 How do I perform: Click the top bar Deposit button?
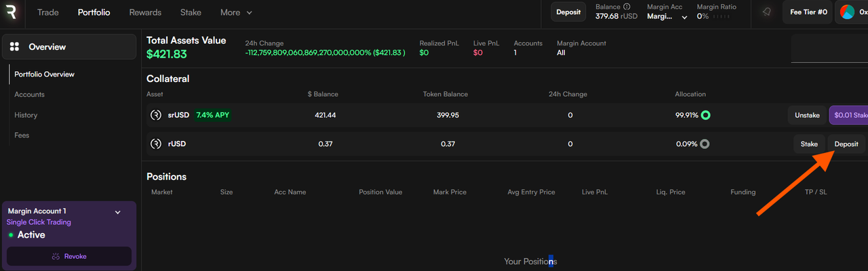[569, 12]
